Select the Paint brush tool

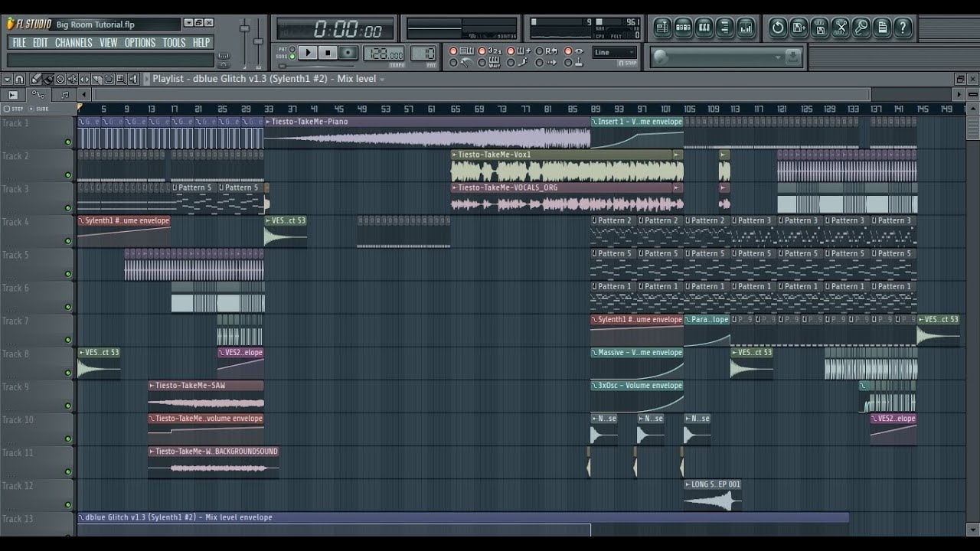pos(48,79)
